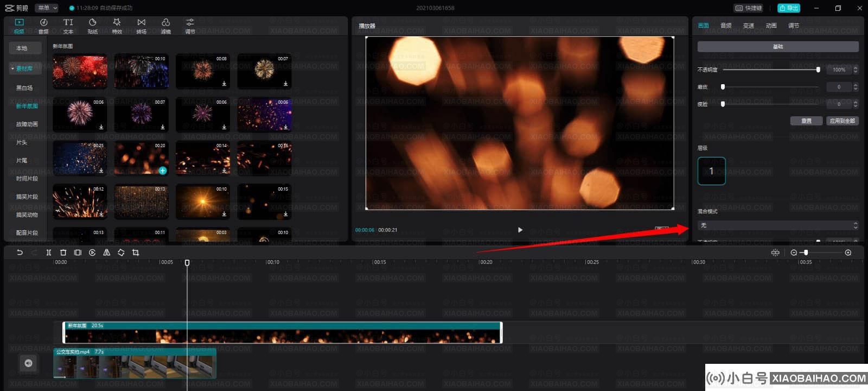
Task: Click the reverse playback icon
Action: pos(92,253)
